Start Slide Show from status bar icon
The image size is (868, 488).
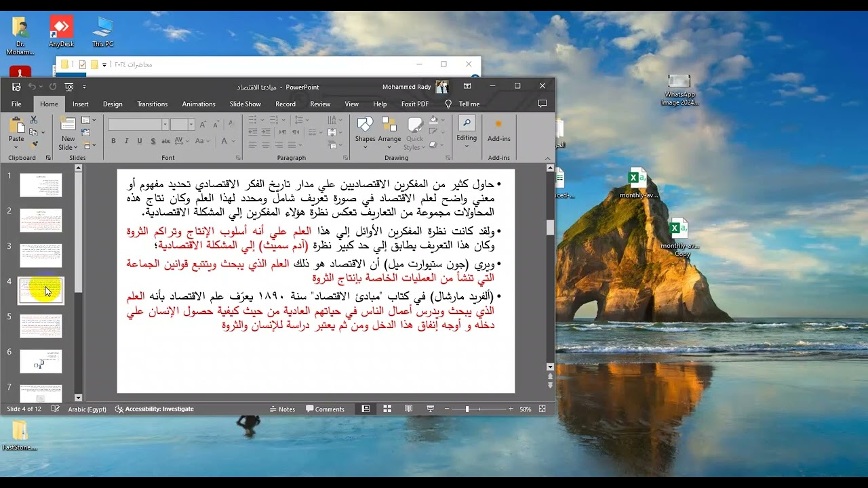pyautogui.click(x=430, y=409)
